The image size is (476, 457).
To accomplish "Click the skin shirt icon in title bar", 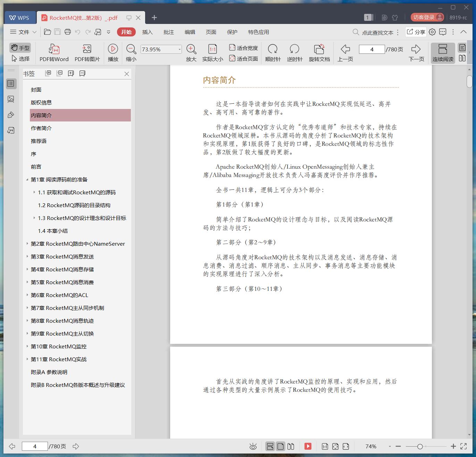I will [x=395, y=17].
